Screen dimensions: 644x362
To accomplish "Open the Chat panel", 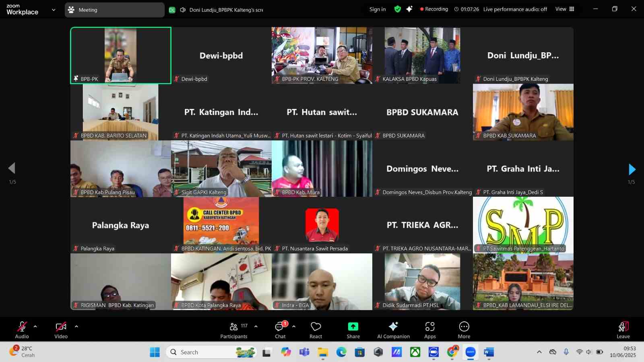I will (x=280, y=330).
